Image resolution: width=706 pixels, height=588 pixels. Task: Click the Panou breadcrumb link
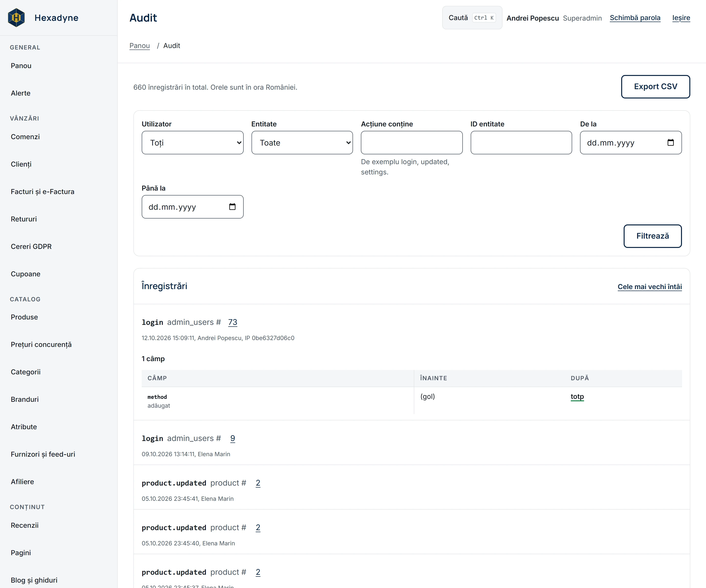tap(139, 46)
